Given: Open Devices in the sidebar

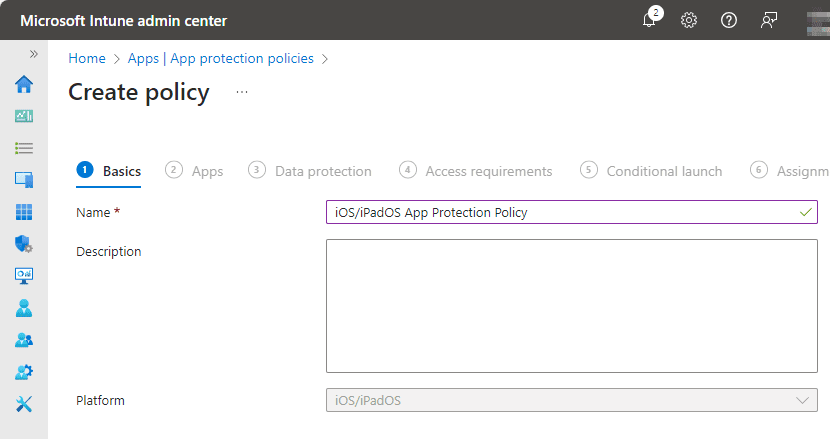Looking at the screenshot, I should (x=24, y=180).
